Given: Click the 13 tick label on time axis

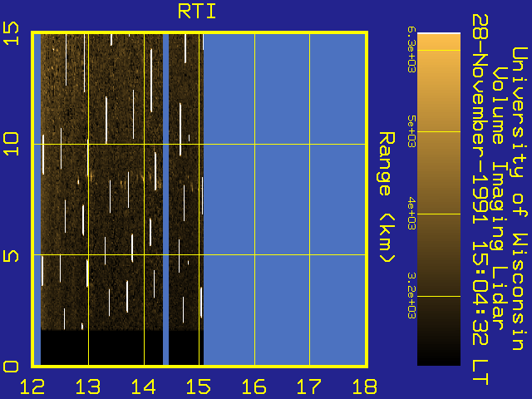Looking at the screenshot, I should click(x=88, y=387).
